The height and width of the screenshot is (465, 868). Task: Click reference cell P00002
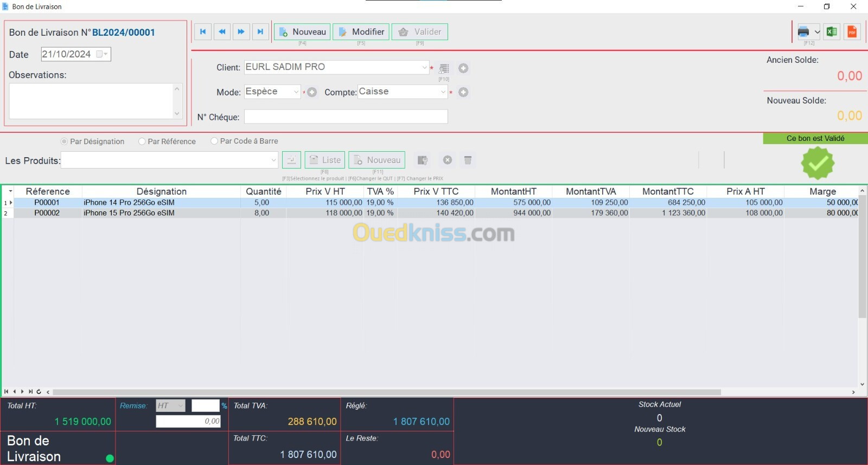pyautogui.click(x=47, y=213)
